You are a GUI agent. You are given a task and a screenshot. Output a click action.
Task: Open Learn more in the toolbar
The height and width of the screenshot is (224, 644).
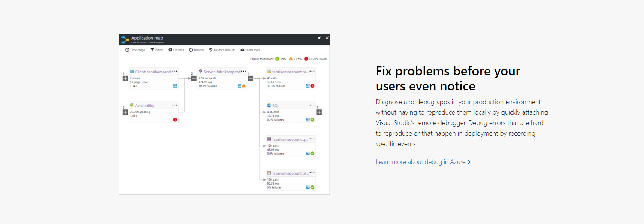(x=250, y=50)
